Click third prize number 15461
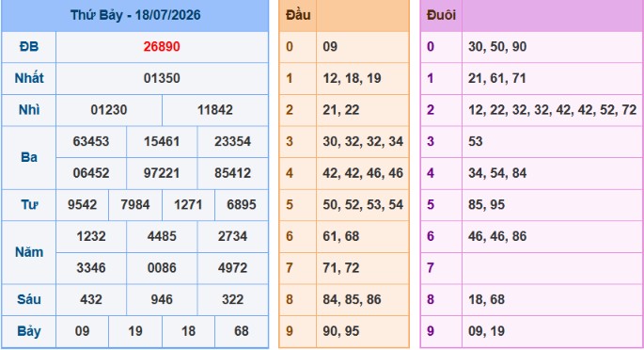Image resolution: width=644 pixels, height=350 pixels. pos(162,141)
